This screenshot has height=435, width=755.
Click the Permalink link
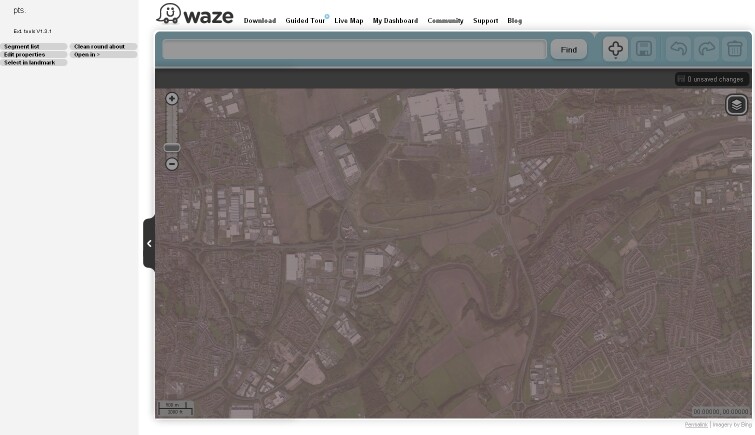point(695,425)
